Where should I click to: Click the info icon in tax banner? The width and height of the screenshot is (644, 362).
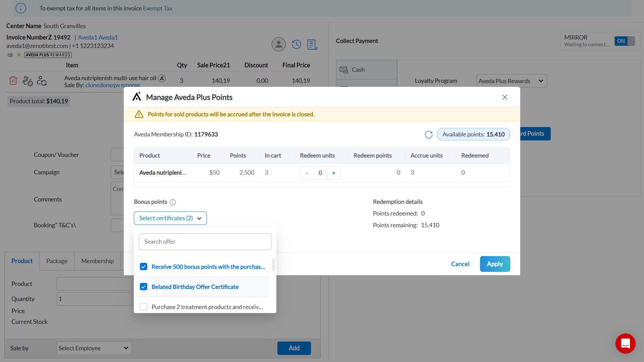point(21,8)
